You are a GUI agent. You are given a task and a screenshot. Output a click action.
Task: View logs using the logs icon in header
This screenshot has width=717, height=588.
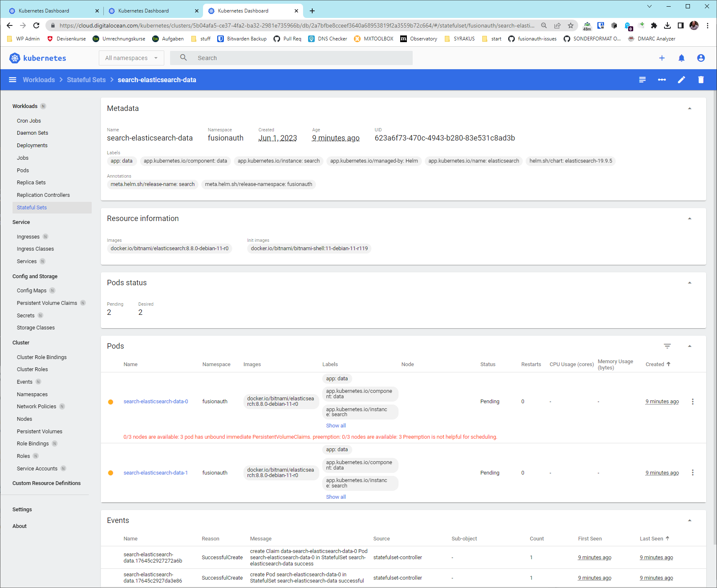642,80
